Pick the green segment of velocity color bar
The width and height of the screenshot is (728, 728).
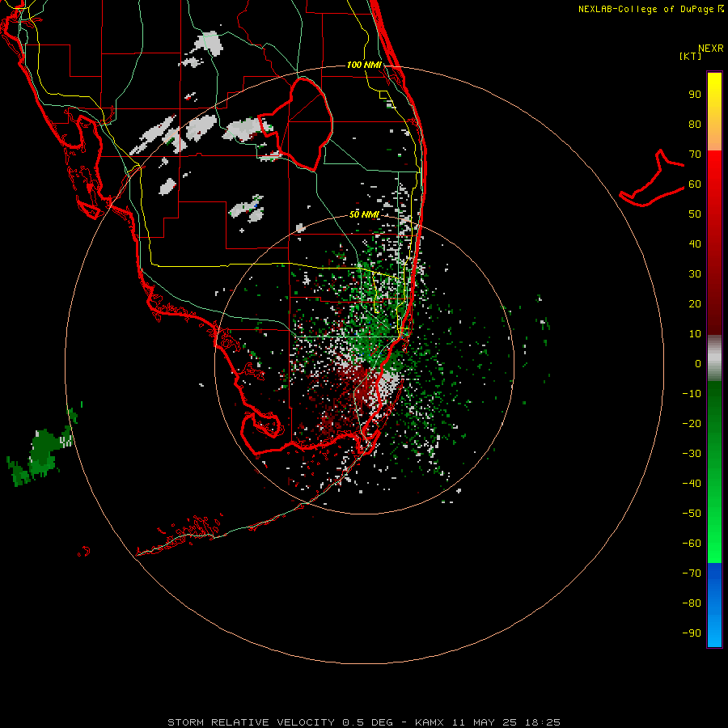(714, 472)
